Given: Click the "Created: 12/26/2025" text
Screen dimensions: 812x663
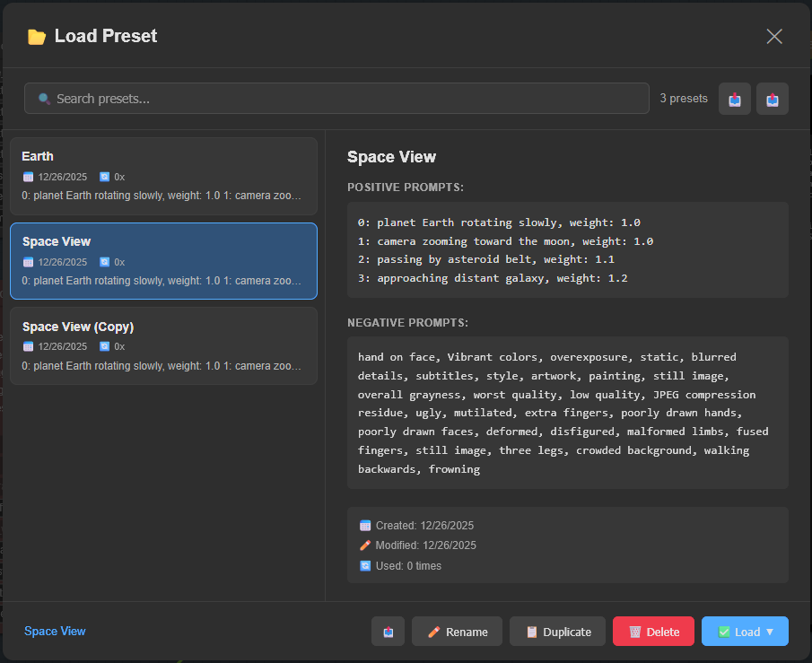Looking at the screenshot, I should pyautogui.click(x=424, y=526).
